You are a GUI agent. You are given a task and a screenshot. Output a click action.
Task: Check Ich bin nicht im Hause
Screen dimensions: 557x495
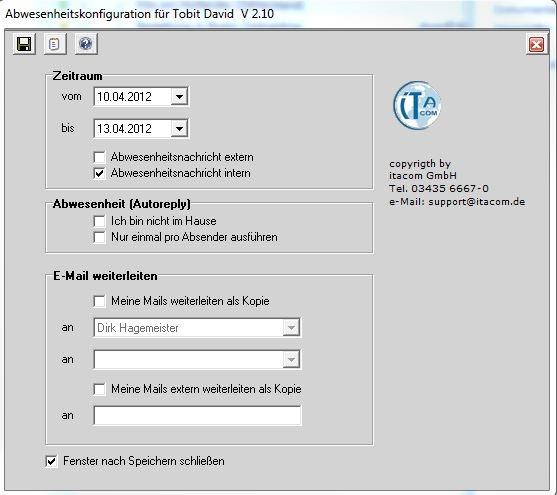(99, 221)
